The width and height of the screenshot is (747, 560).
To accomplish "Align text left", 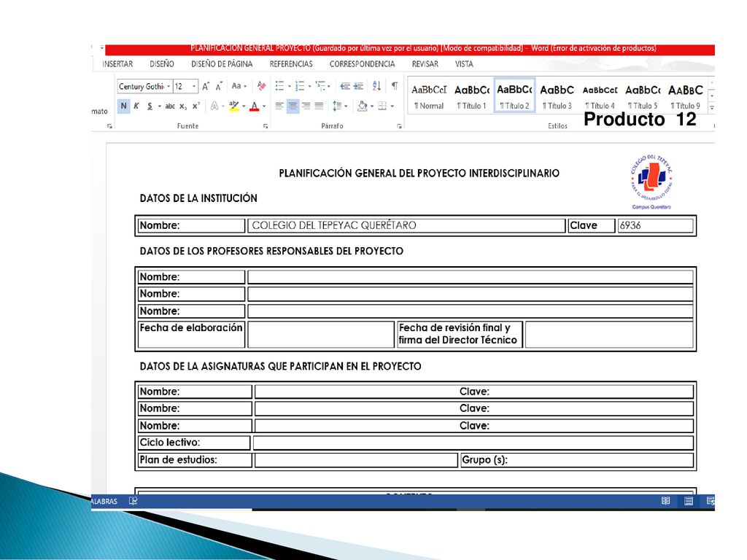I will (279, 106).
